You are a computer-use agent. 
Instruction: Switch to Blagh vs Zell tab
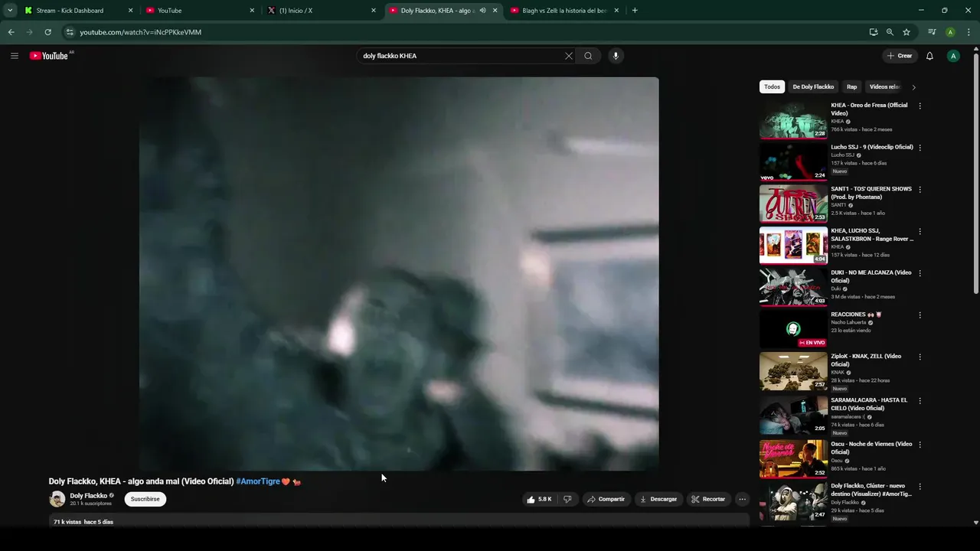tap(565, 11)
